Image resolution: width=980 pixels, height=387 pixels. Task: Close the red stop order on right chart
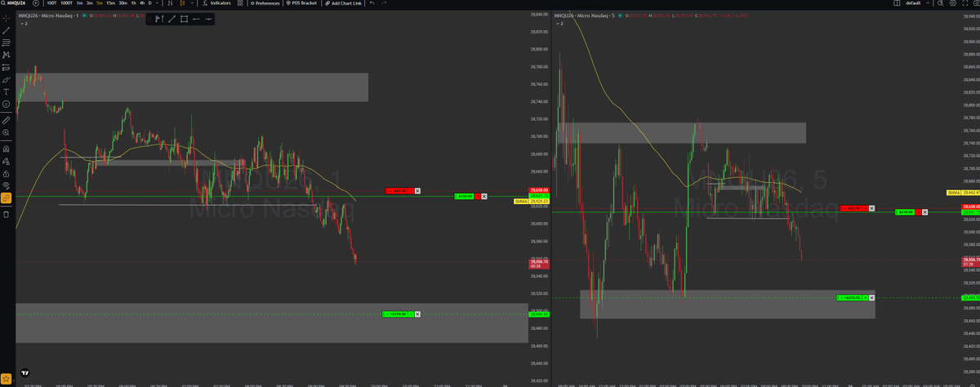(871, 208)
